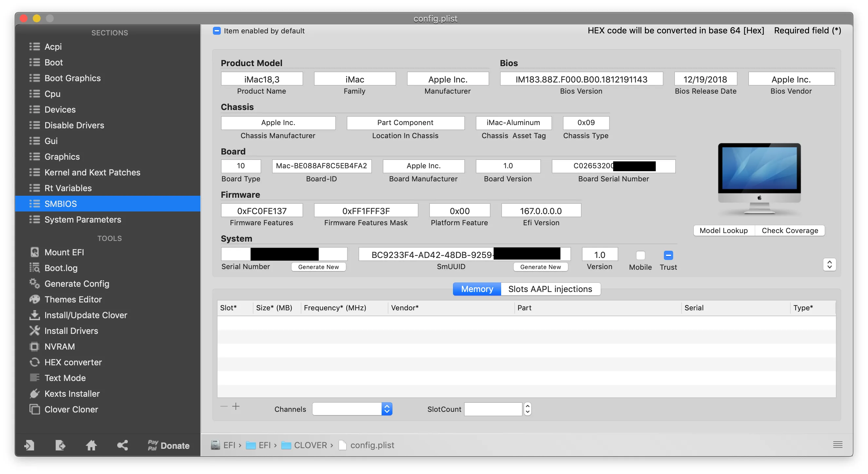Click the Mount EFI tool icon
This screenshot has width=868, height=474.
pyautogui.click(x=34, y=252)
